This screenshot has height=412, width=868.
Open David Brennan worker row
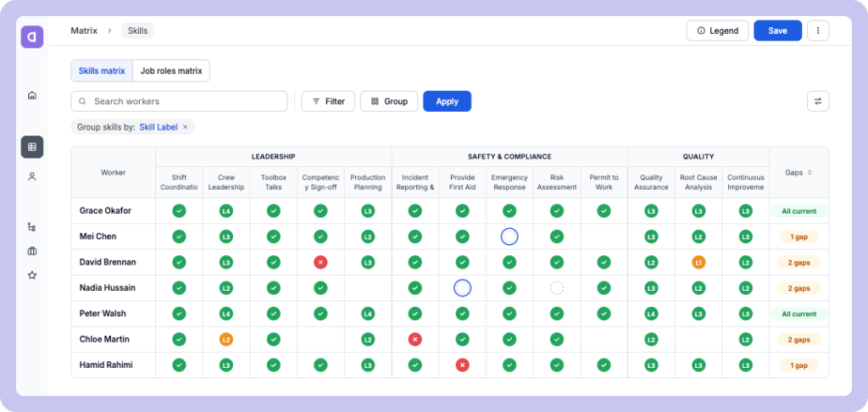tap(108, 262)
